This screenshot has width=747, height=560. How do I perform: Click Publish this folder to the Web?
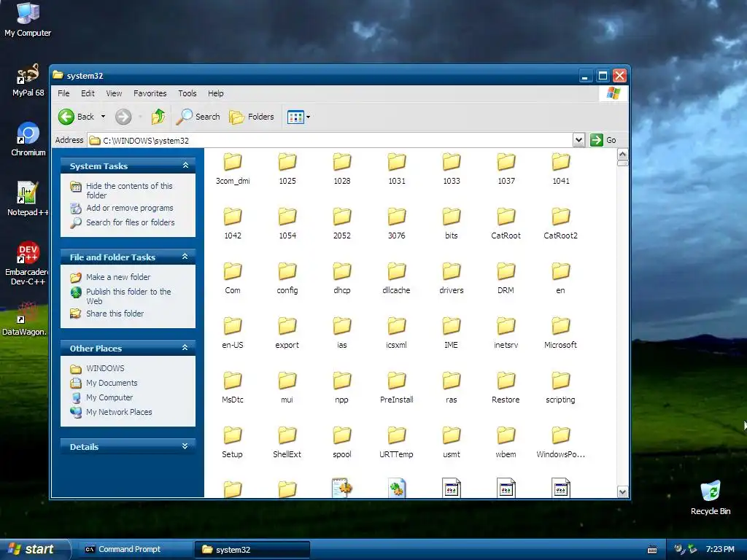[128, 296]
